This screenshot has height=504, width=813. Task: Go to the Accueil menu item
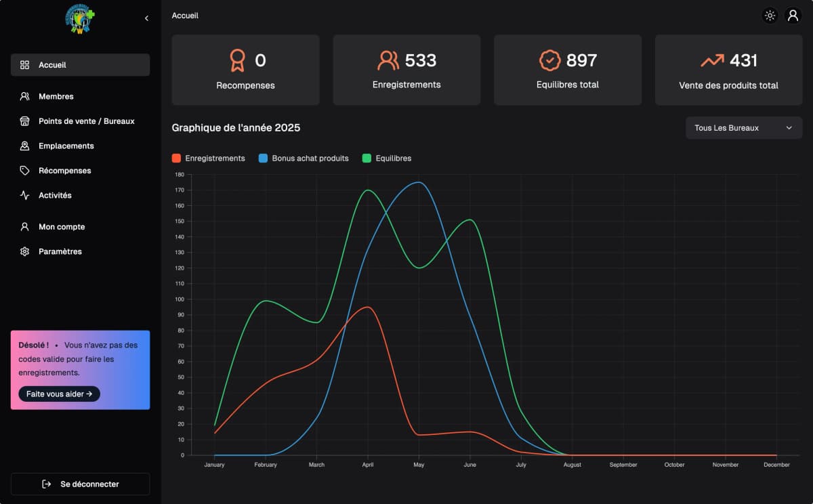(x=80, y=65)
